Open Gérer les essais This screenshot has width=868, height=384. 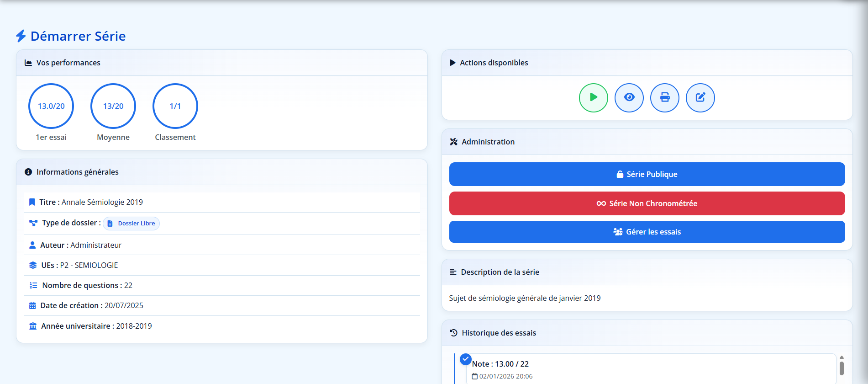click(647, 232)
